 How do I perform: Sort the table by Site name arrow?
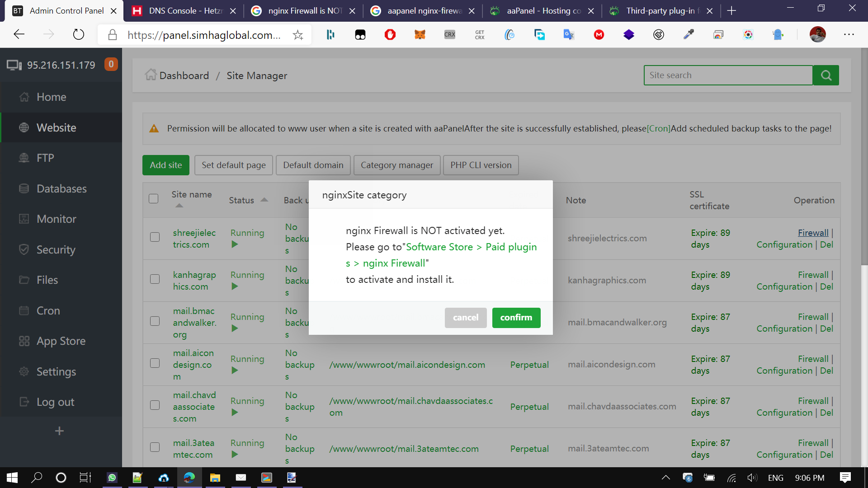pos(179,206)
